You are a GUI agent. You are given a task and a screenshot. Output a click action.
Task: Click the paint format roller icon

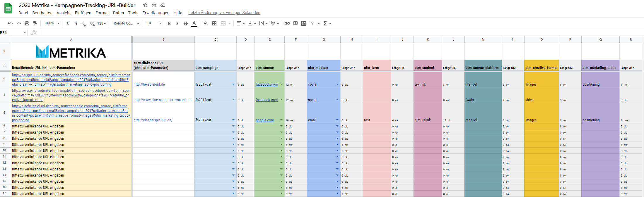click(35, 23)
